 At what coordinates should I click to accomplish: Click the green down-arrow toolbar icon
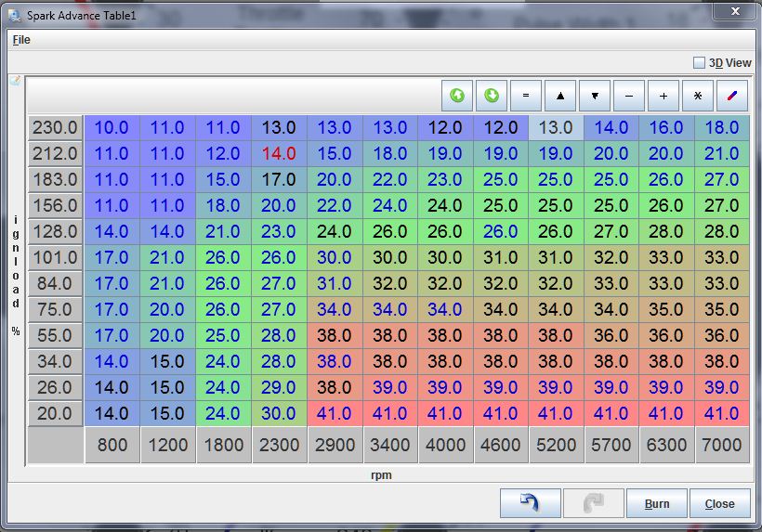(492, 96)
